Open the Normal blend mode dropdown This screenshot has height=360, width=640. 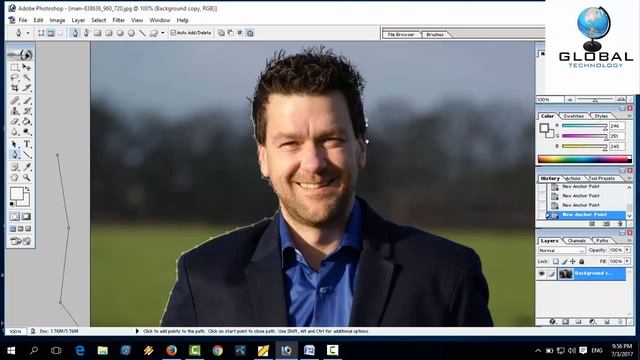pos(562,250)
